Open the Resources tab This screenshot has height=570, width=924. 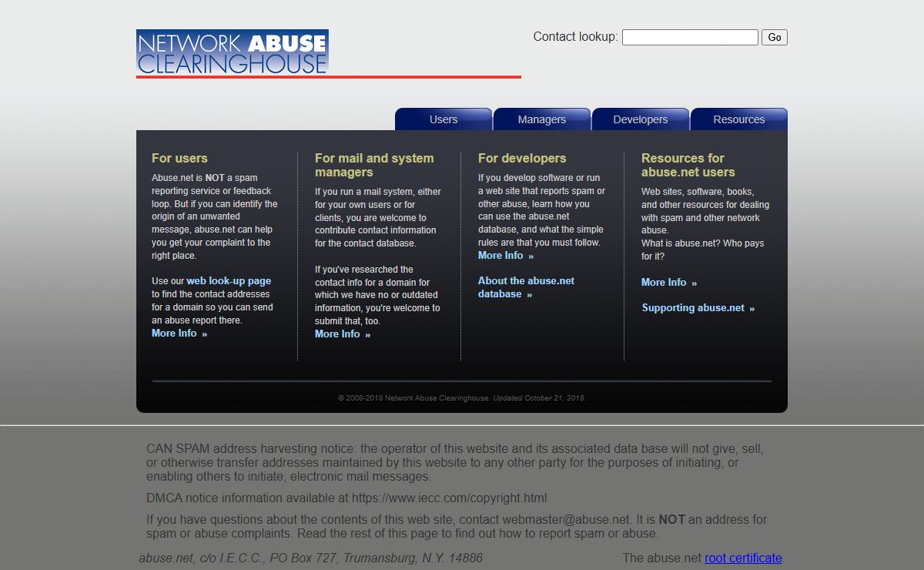(739, 119)
